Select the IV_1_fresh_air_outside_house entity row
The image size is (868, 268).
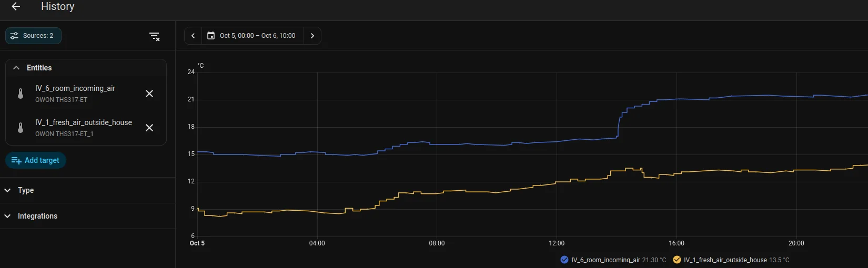86,128
